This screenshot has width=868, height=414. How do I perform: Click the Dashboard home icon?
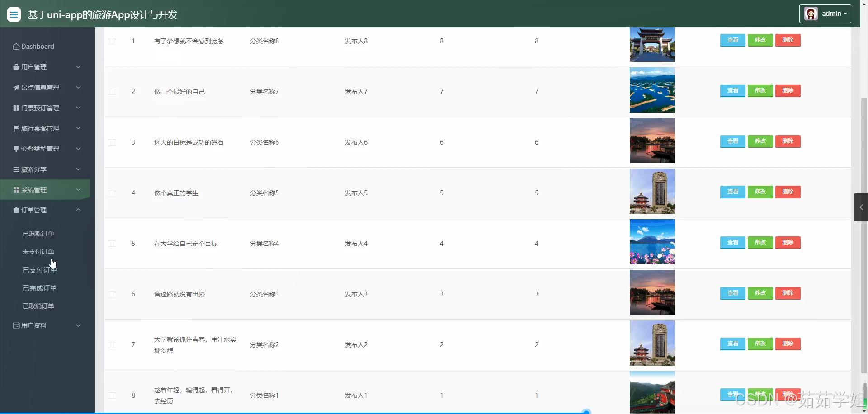[x=15, y=46]
